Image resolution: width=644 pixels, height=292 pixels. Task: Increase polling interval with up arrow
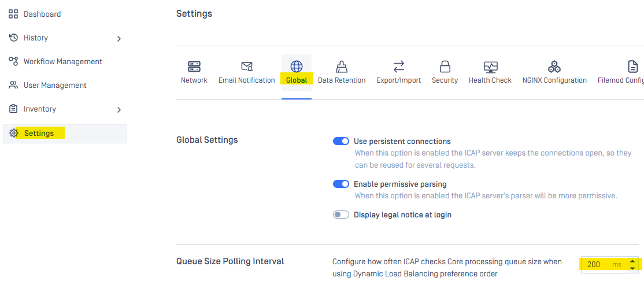click(x=632, y=261)
